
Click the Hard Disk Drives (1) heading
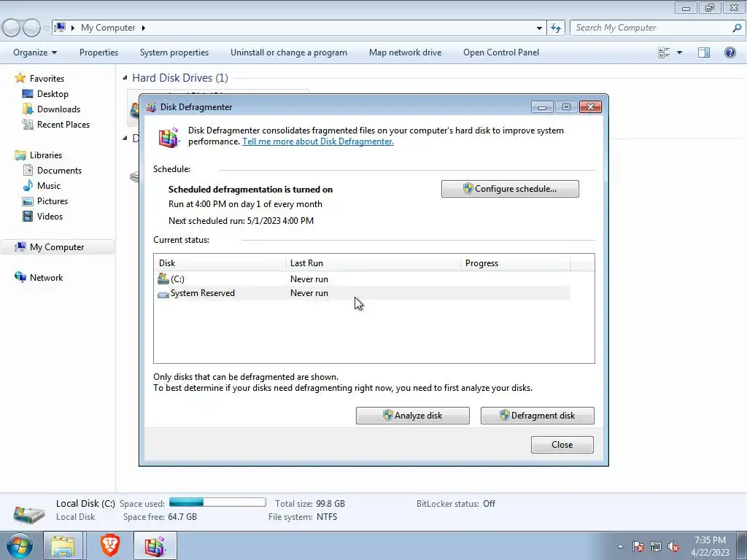(180, 77)
